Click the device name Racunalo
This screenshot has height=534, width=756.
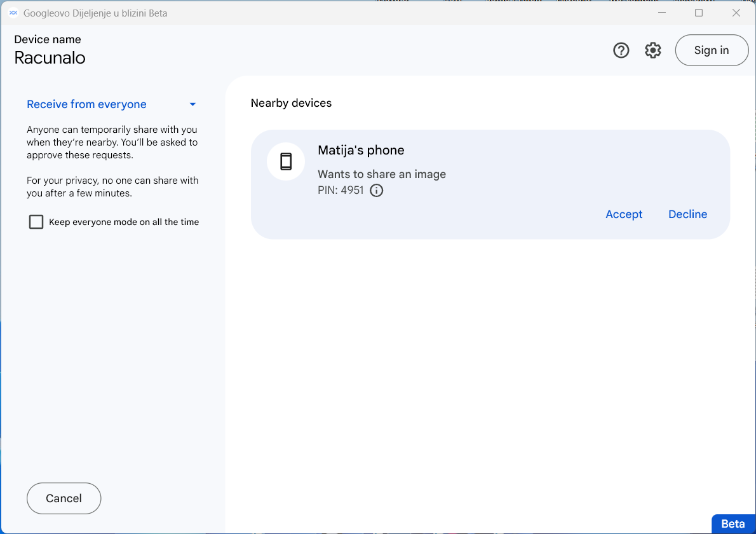pyautogui.click(x=50, y=58)
